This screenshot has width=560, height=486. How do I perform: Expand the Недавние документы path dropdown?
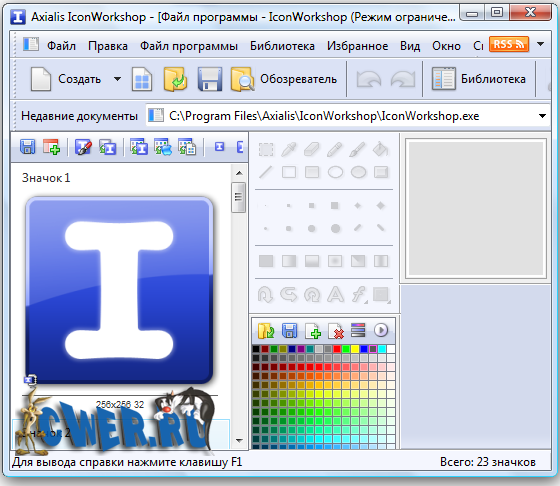pyautogui.click(x=542, y=116)
